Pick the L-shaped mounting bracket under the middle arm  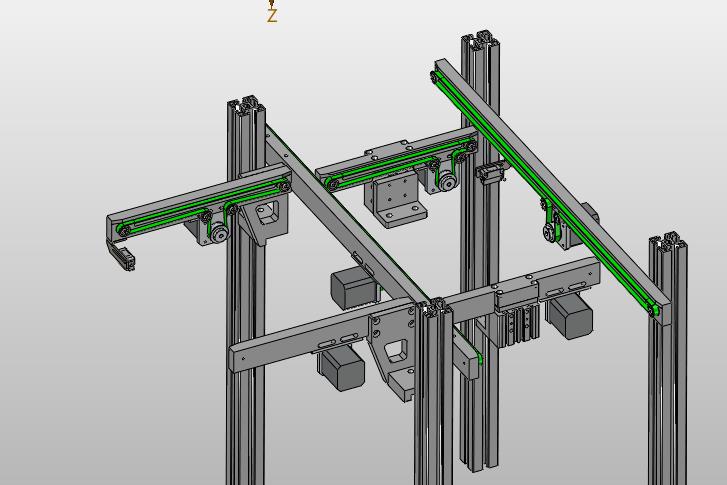pos(395,199)
